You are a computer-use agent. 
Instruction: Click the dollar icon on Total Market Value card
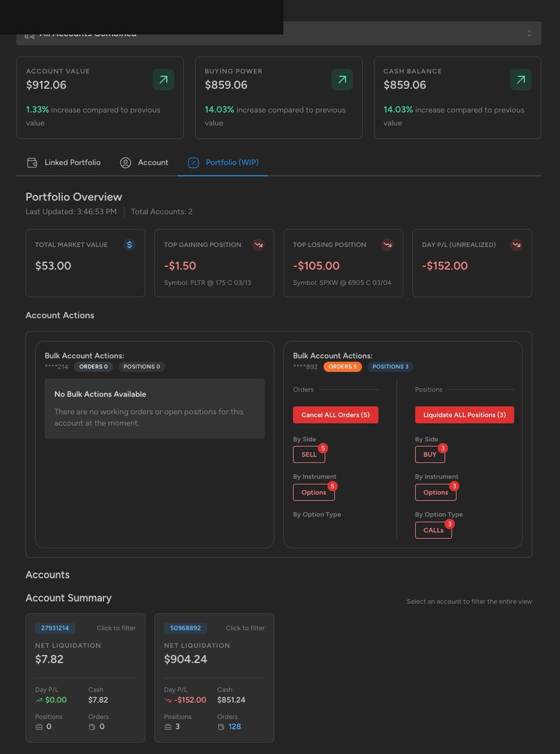[x=129, y=244]
